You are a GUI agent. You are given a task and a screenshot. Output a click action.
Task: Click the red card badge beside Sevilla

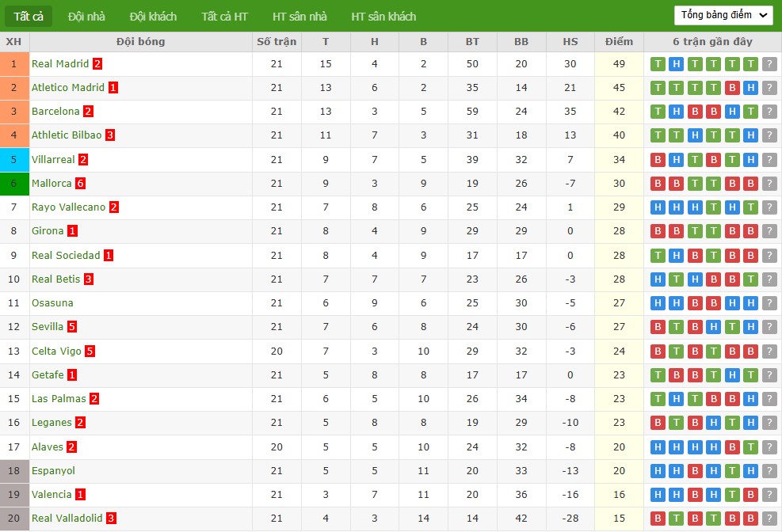pos(72,327)
